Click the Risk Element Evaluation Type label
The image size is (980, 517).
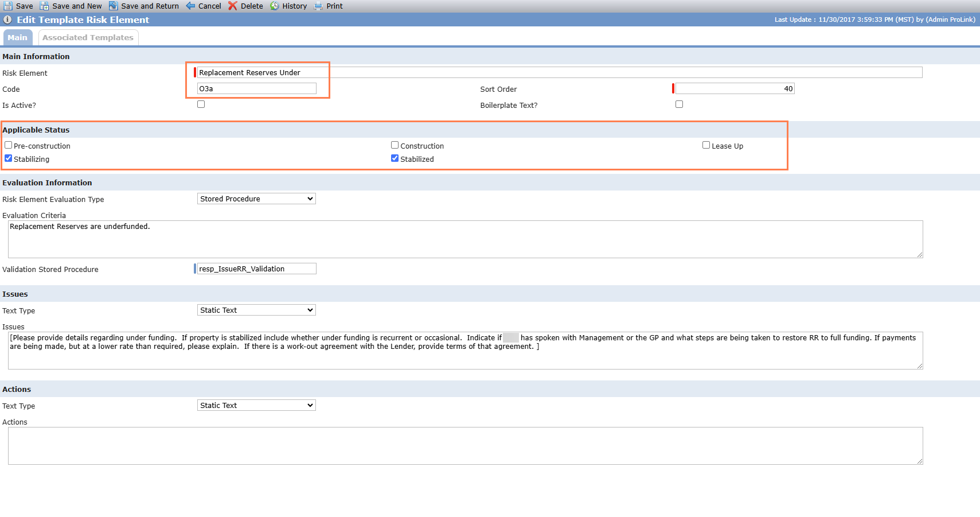[x=53, y=199]
